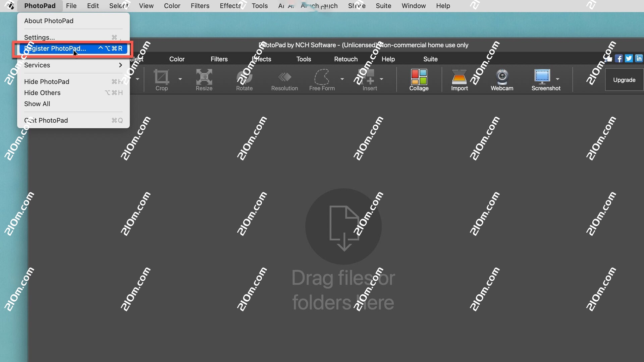Capture a photo from Webcam
This screenshot has height=362, width=644.
tap(502, 80)
